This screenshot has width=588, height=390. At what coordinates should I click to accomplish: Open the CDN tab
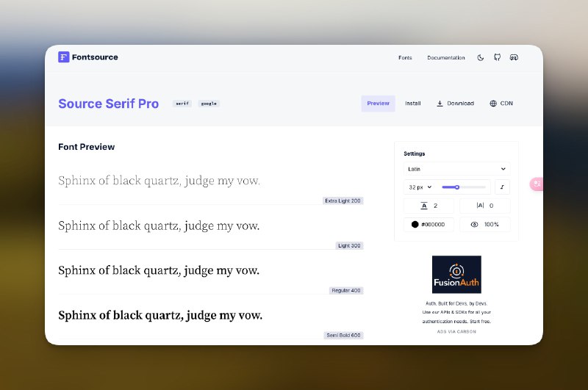[x=501, y=104]
